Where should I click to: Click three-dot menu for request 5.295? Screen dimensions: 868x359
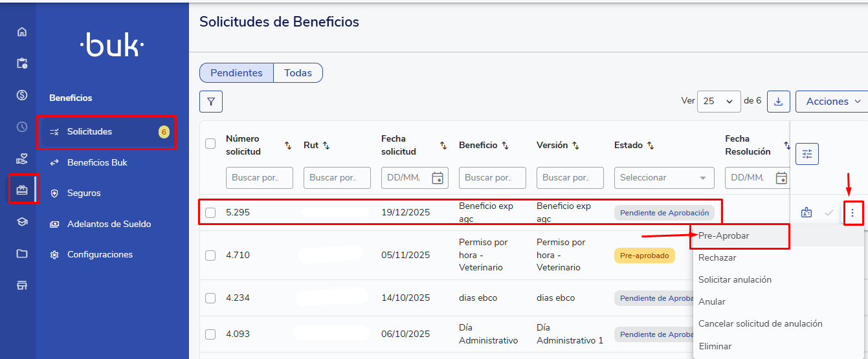852,213
